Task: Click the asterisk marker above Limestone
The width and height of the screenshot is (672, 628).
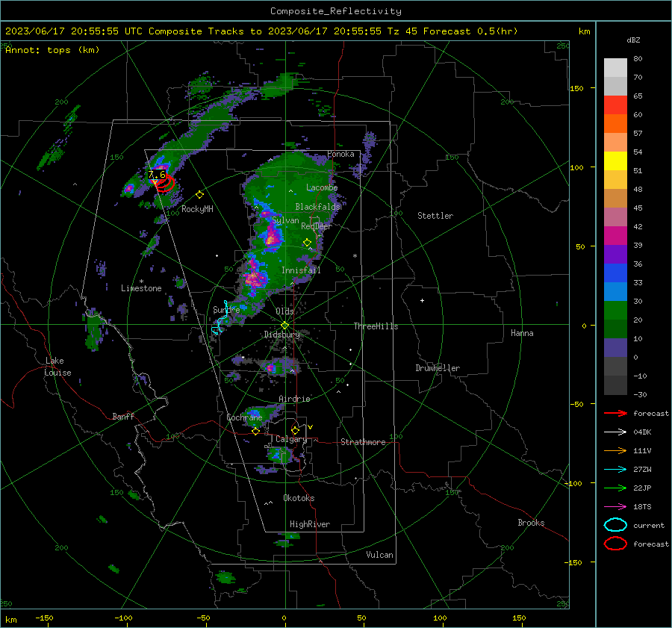Action: tap(141, 282)
